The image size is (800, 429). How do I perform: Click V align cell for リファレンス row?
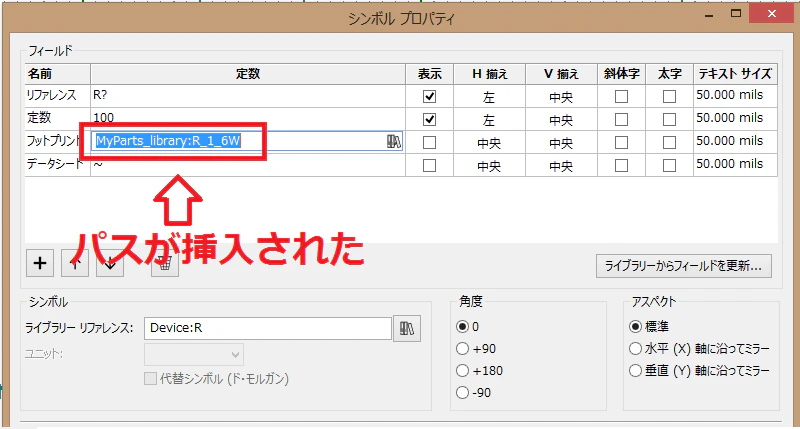pyautogui.click(x=561, y=96)
